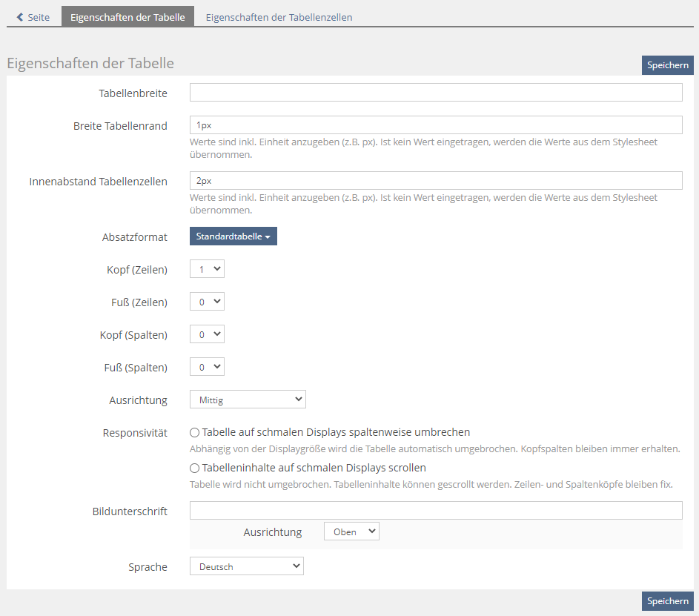Viewport: 699px width, 616px height.
Task: Select the Eigenschaften der Tabelle tab
Action: (x=127, y=17)
